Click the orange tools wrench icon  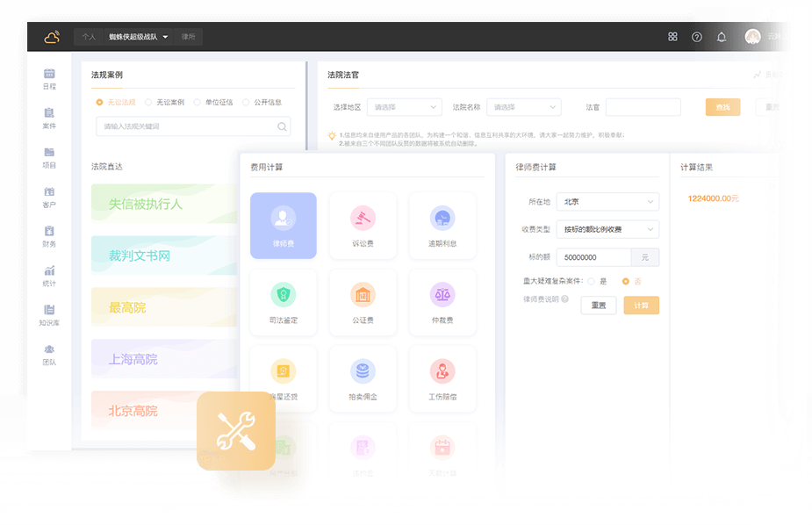point(236,431)
